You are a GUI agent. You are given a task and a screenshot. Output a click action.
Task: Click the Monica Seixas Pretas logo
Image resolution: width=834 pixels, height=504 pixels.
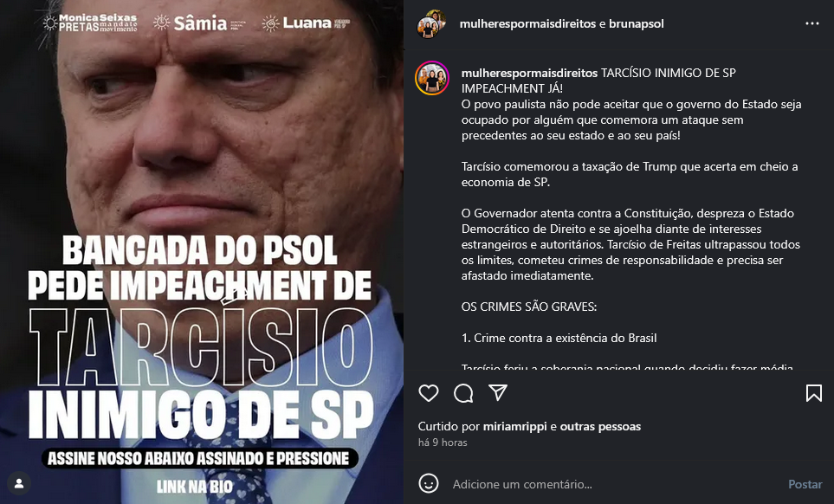90,23
